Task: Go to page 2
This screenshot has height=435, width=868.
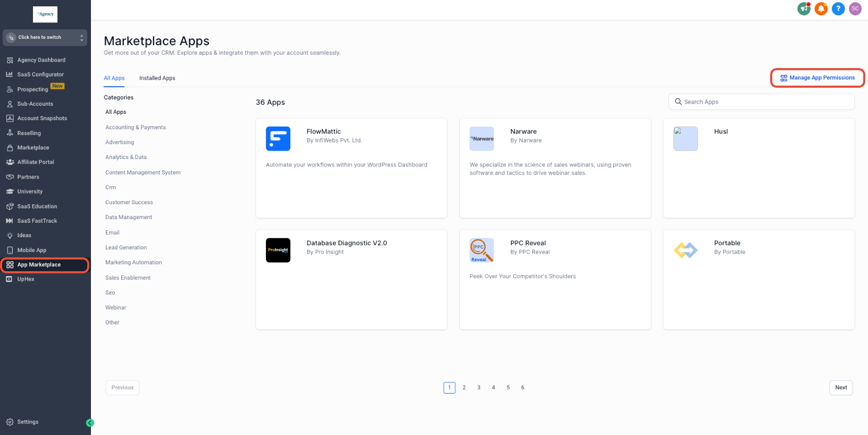Action: (464, 388)
